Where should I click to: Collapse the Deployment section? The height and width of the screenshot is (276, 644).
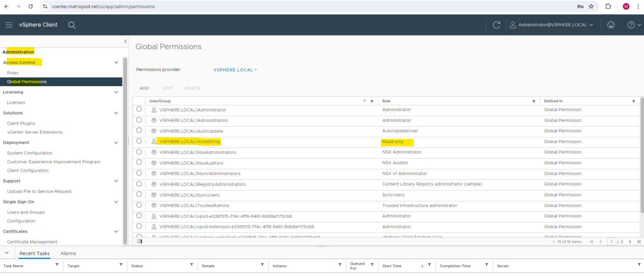point(116,142)
